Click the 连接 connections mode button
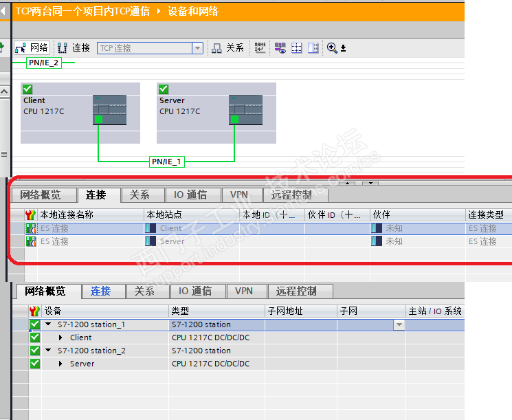 (74, 48)
